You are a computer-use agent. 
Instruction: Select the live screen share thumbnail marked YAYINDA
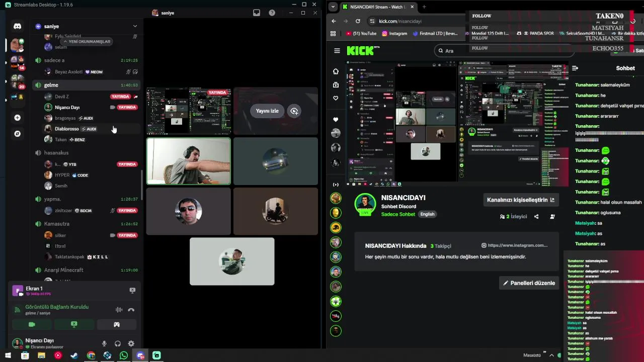click(189, 111)
